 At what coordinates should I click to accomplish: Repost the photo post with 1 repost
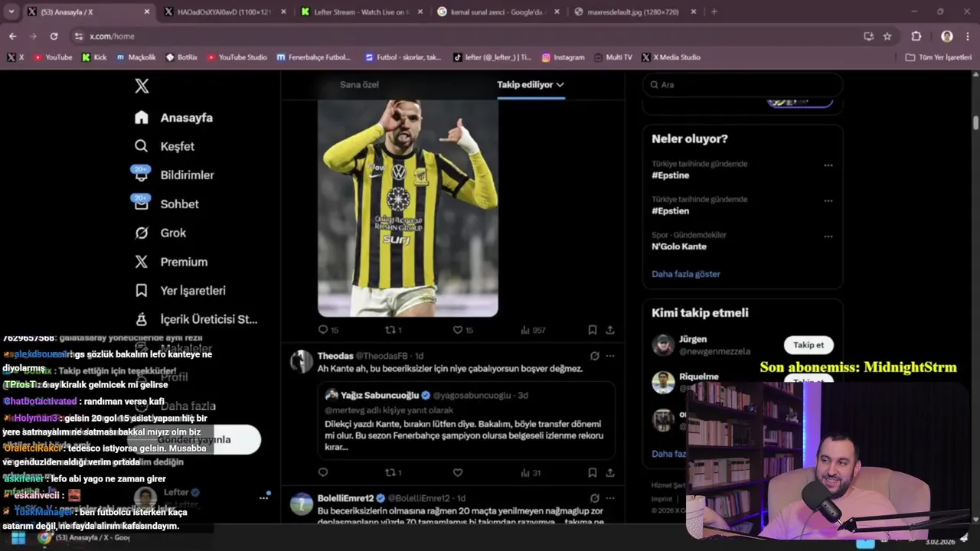393,330
